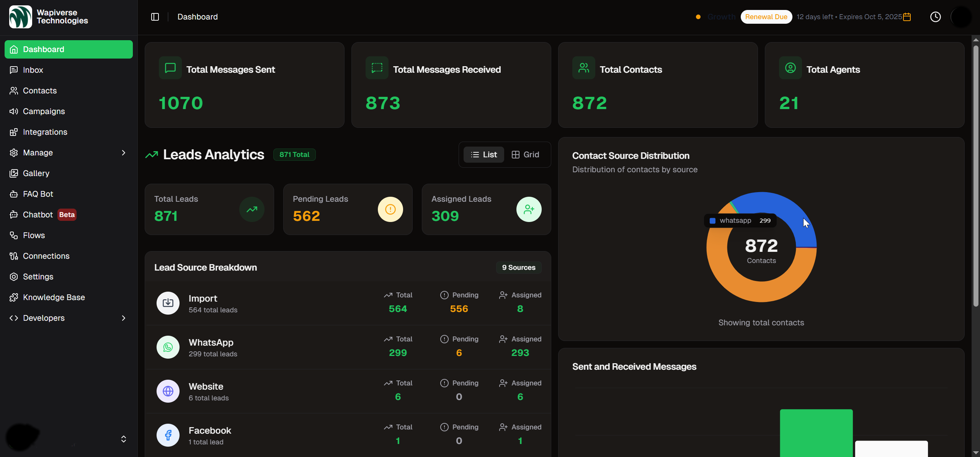Screen dimensions: 980x457
Task: Click the Facebook source icon
Action: (x=168, y=435)
